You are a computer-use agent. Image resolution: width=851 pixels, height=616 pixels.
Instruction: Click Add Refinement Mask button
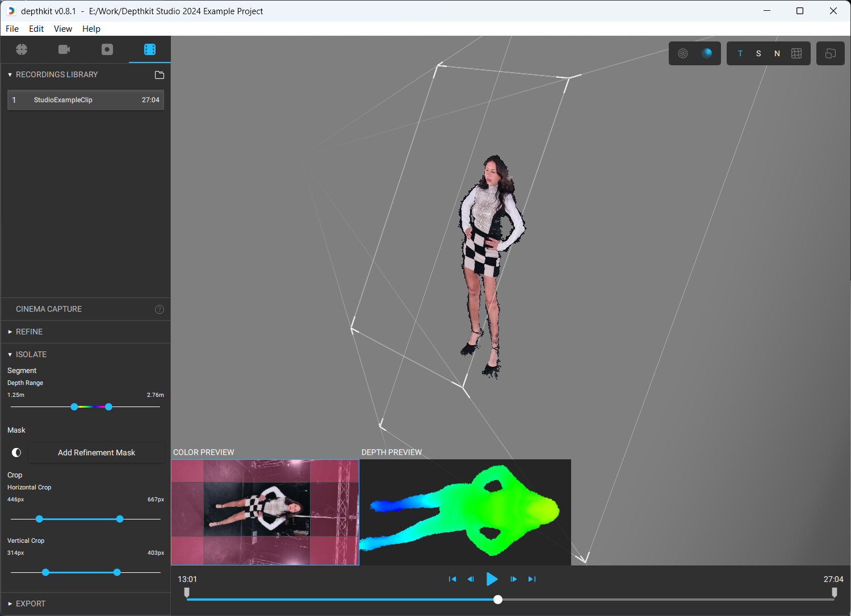tap(97, 452)
